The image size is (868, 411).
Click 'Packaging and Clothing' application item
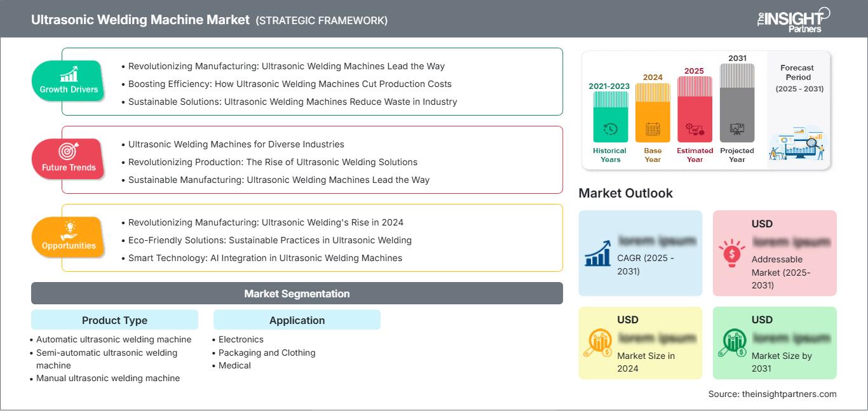coord(267,353)
